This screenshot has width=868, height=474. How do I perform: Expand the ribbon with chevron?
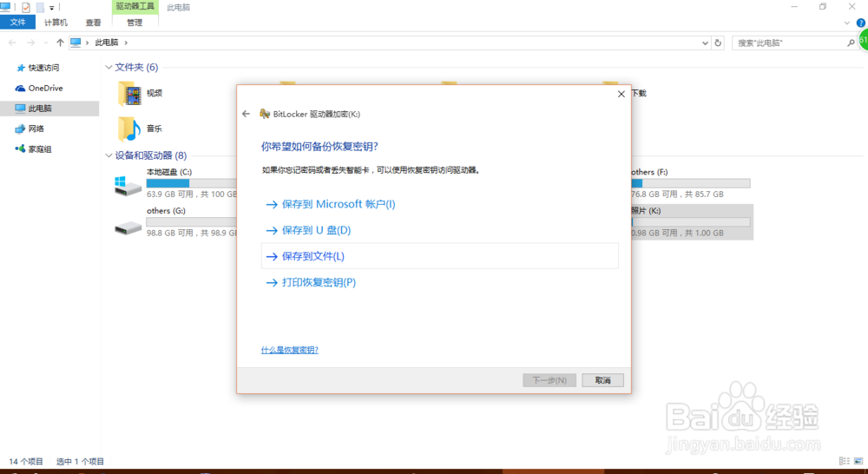coord(846,23)
